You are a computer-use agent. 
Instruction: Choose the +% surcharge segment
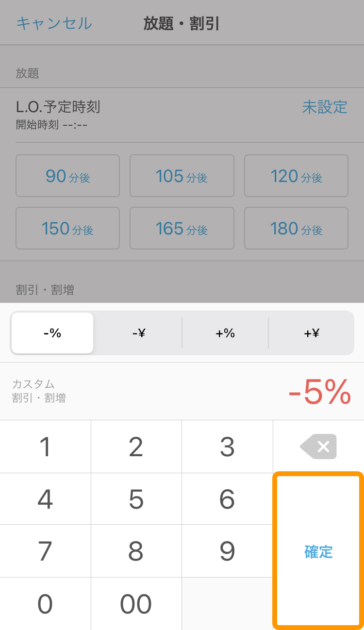point(225,333)
